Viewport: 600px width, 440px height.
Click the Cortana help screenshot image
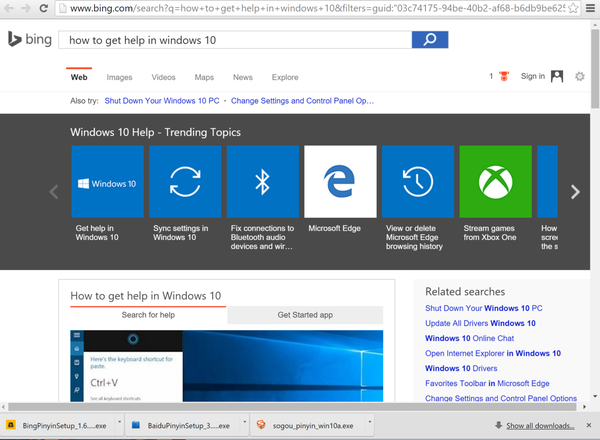coord(227,366)
